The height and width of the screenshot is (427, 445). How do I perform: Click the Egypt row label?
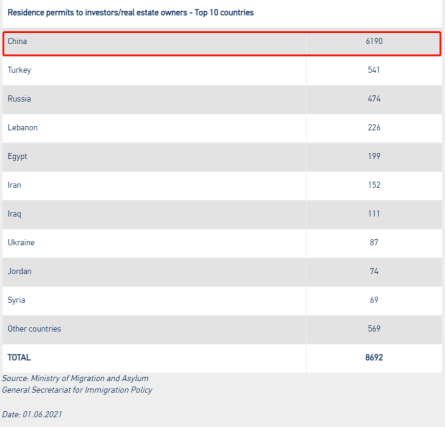(17, 156)
